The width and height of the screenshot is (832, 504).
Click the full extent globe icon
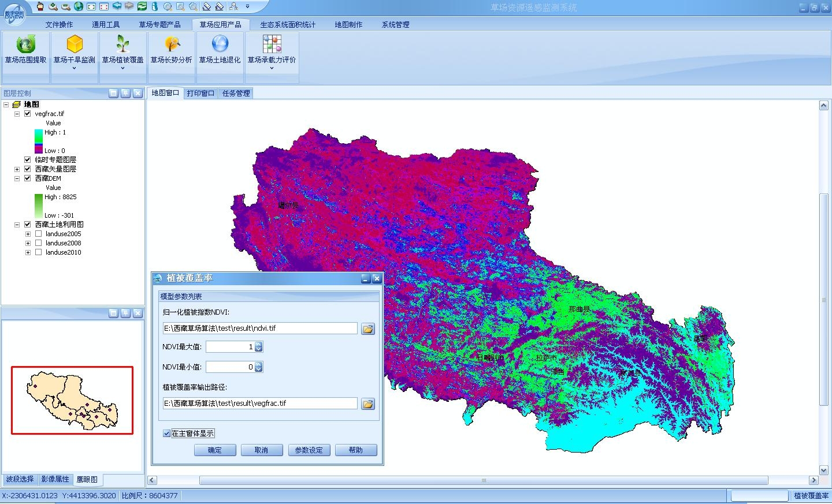pyautogui.click(x=79, y=6)
